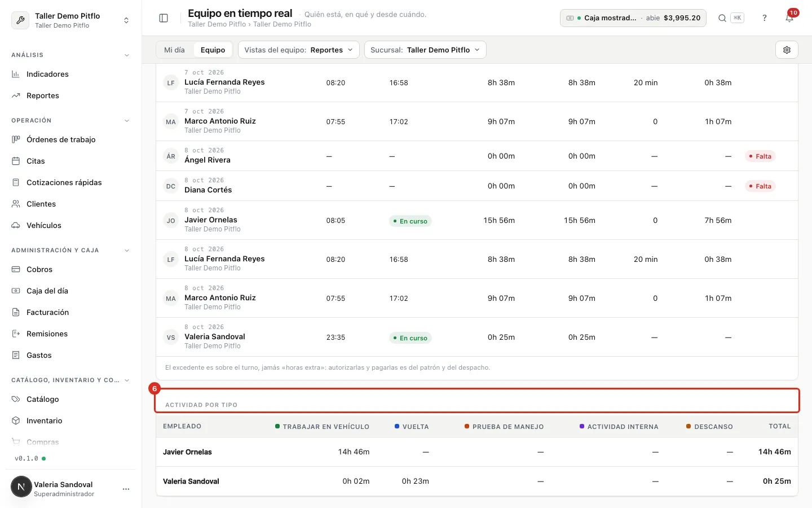Screen dimensions: 812x508
Task: Click the Taller Demo Pitflo breadcrumb link
Action: coord(217,24)
